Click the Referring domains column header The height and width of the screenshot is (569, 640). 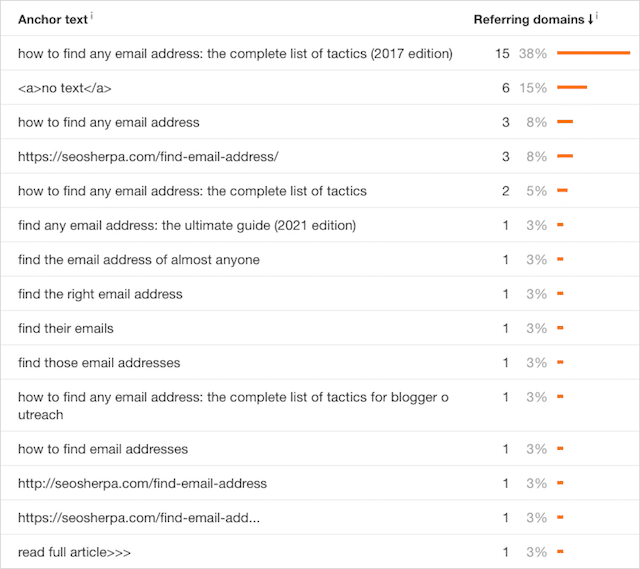tap(529, 20)
